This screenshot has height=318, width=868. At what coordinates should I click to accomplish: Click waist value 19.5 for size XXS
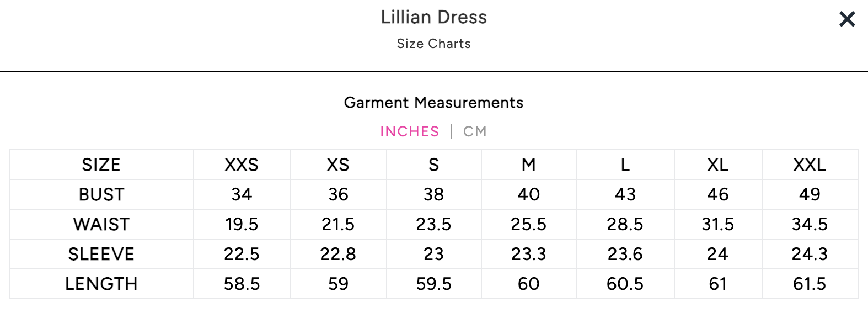click(x=242, y=224)
